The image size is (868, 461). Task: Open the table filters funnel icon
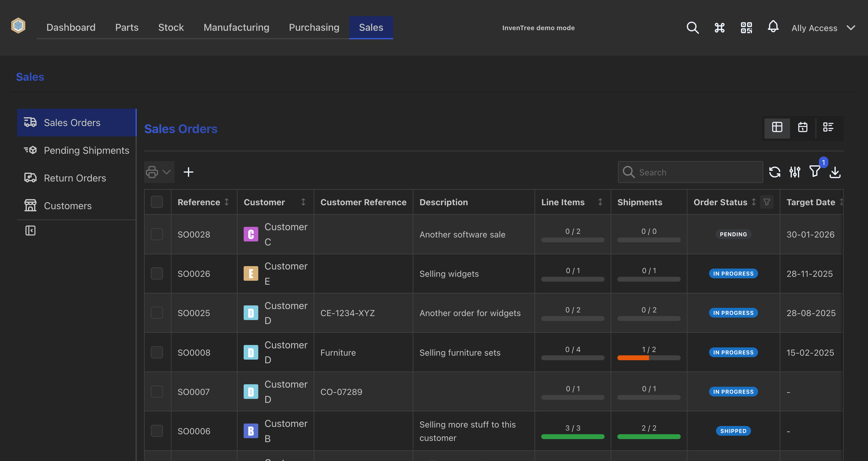815,171
